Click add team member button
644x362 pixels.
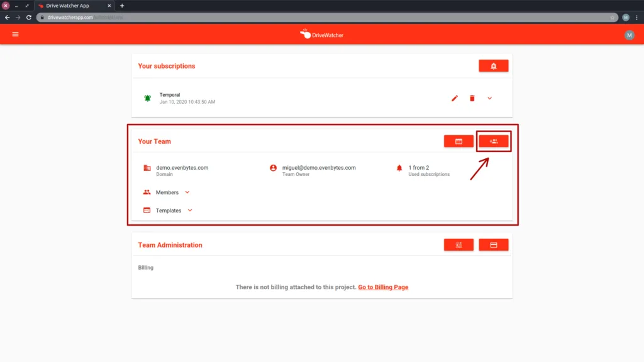[493, 141]
